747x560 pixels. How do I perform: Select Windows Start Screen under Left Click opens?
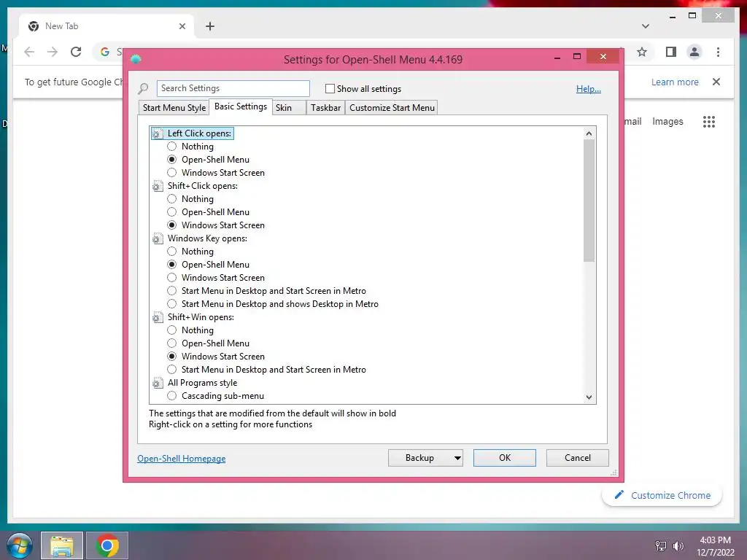point(172,173)
